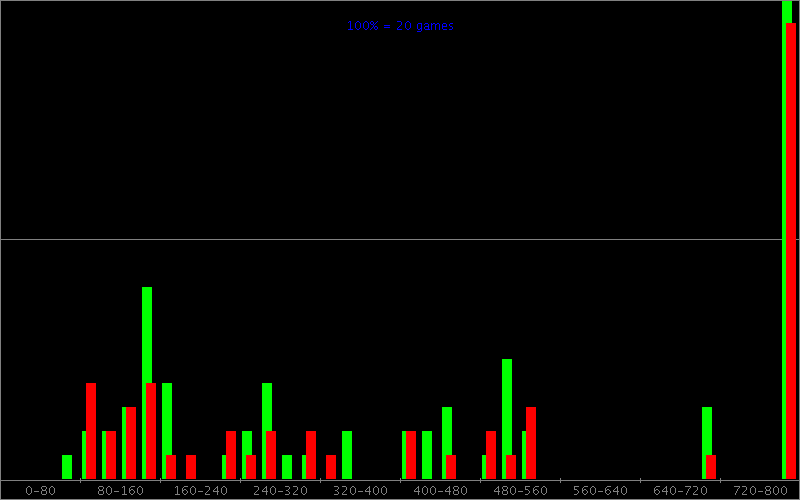Select the 80-160 axis label
The width and height of the screenshot is (800, 500).
click(120, 491)
